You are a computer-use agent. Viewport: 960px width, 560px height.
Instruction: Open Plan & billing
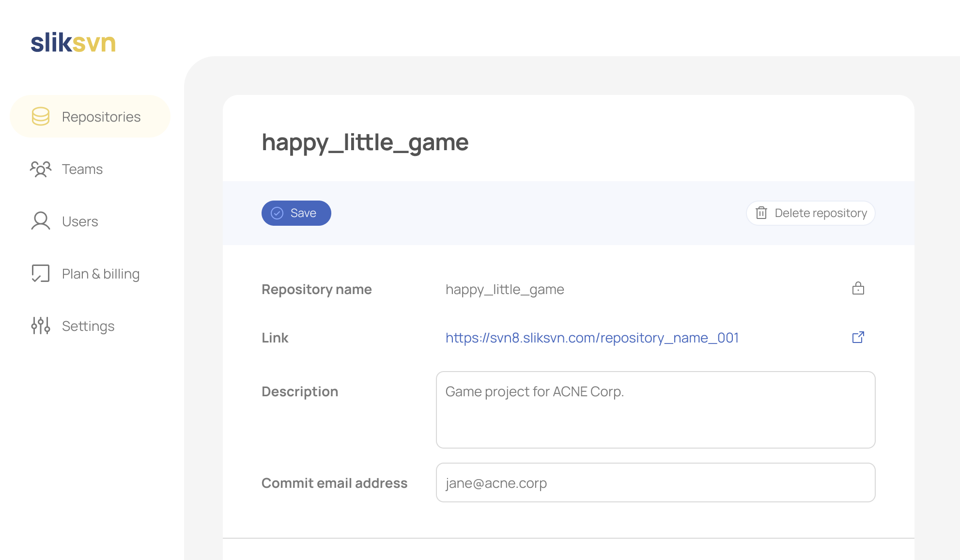101,274
